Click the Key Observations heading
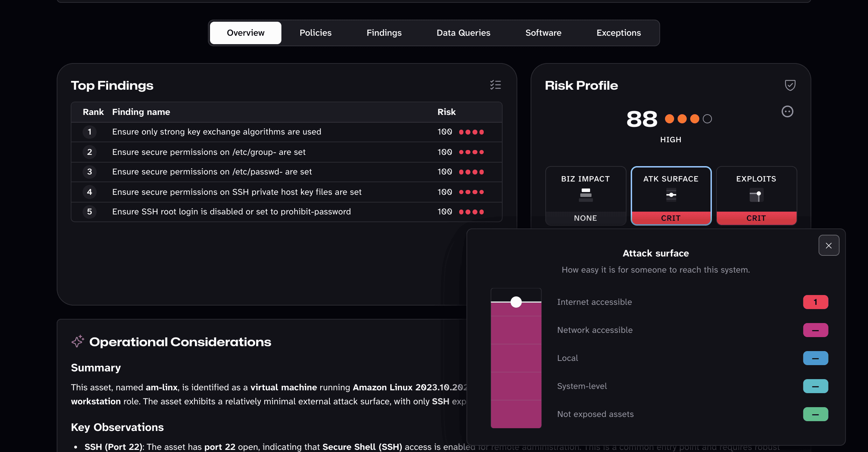This screenshot has height=452, width=868. (117, 427)
